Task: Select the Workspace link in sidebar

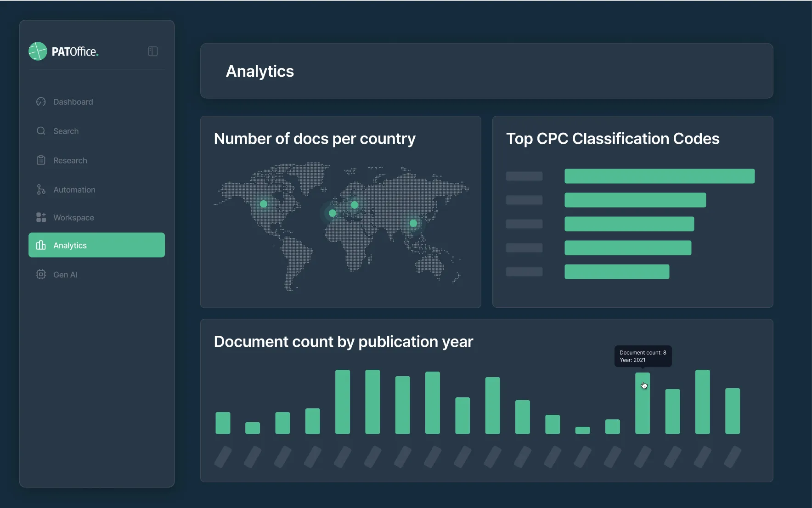Action: [x=73, y=217]
